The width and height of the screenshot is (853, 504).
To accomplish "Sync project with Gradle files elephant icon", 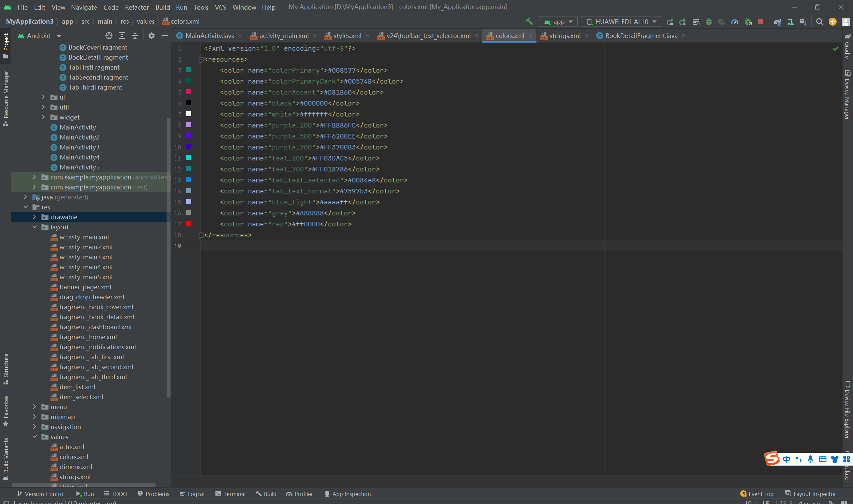I will coord(777,22).
